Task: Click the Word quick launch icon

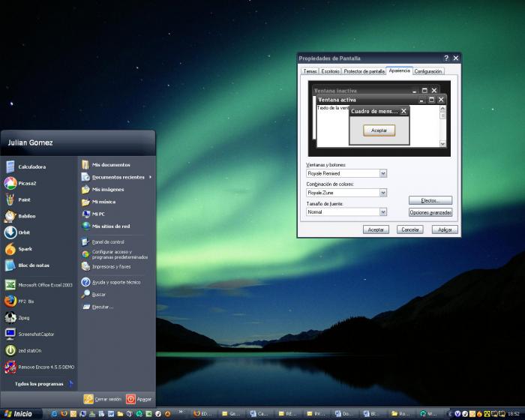Action: [111, 414]
